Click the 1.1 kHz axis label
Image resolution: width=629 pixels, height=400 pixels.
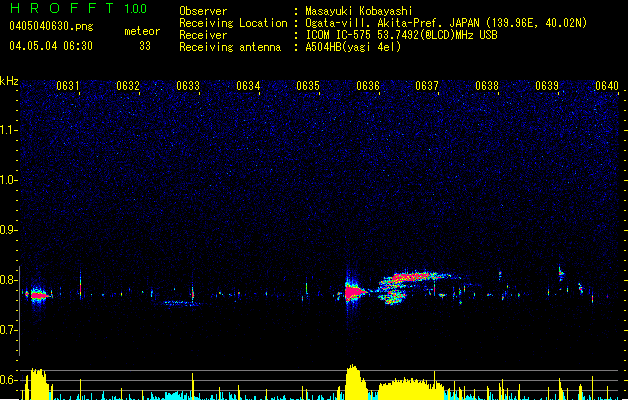tap(8, 130)
